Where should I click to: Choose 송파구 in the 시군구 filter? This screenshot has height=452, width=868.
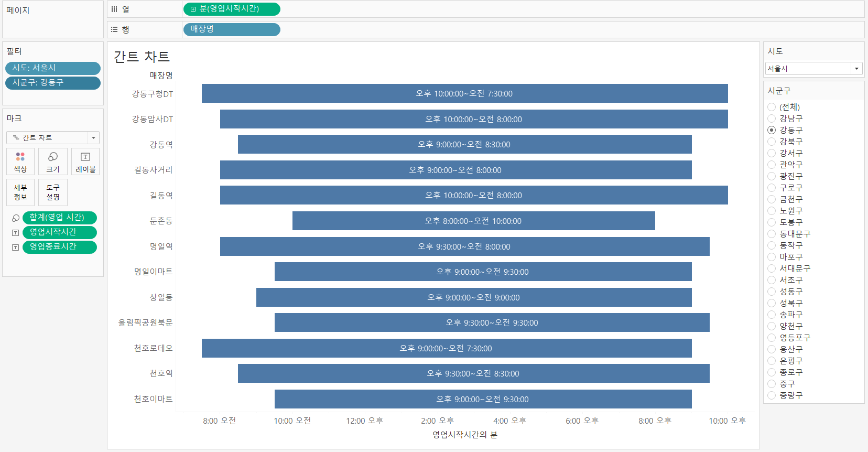772,315
